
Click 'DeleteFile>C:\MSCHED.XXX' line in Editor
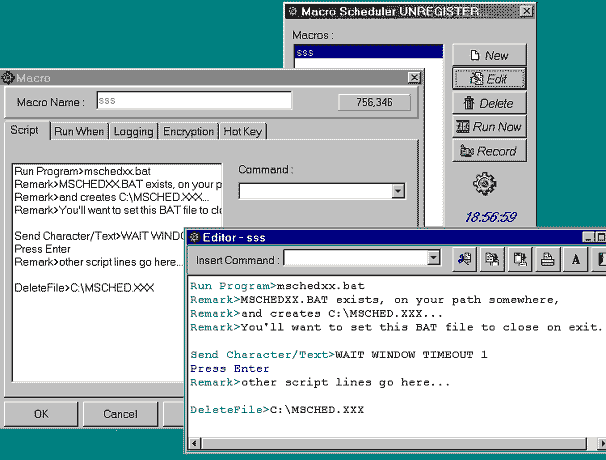tap(277, 410)
